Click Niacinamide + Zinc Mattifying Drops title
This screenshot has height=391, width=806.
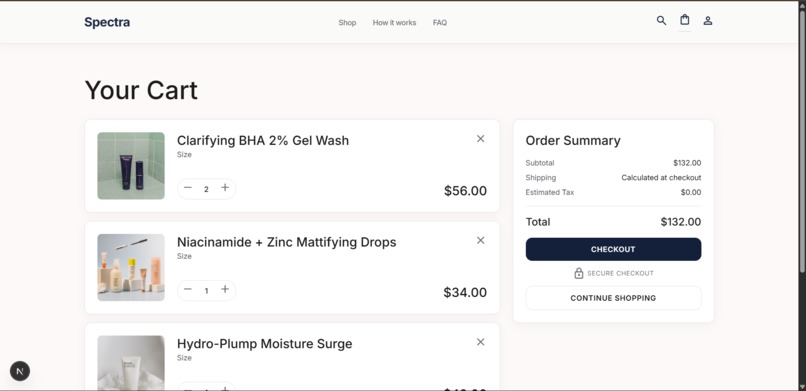pos(286,242)
